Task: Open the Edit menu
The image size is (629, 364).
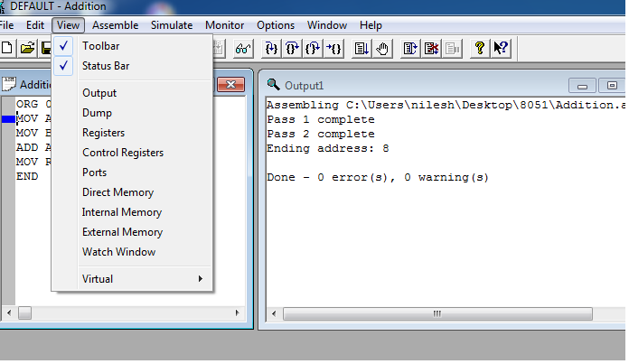Action: point(35,25)
